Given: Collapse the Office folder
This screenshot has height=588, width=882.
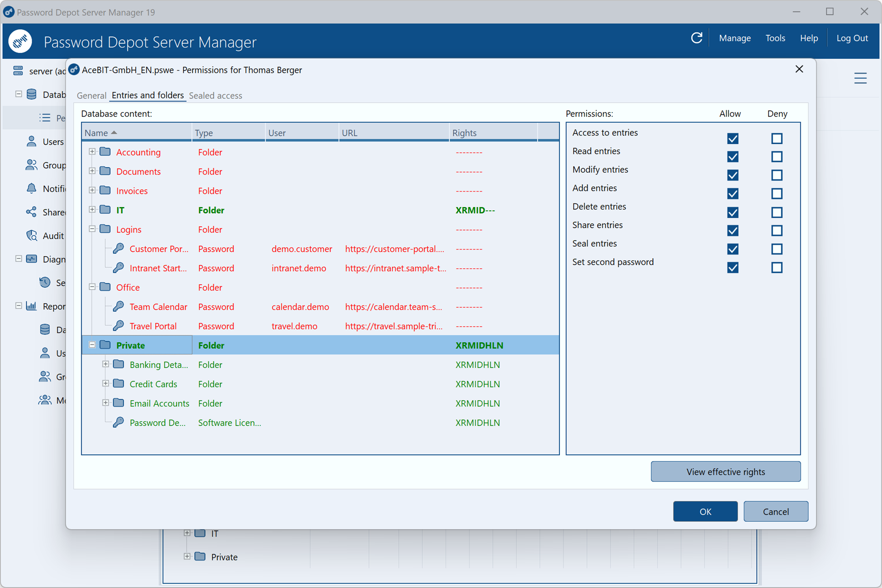Looking at the screenshot, I should 92,287.
